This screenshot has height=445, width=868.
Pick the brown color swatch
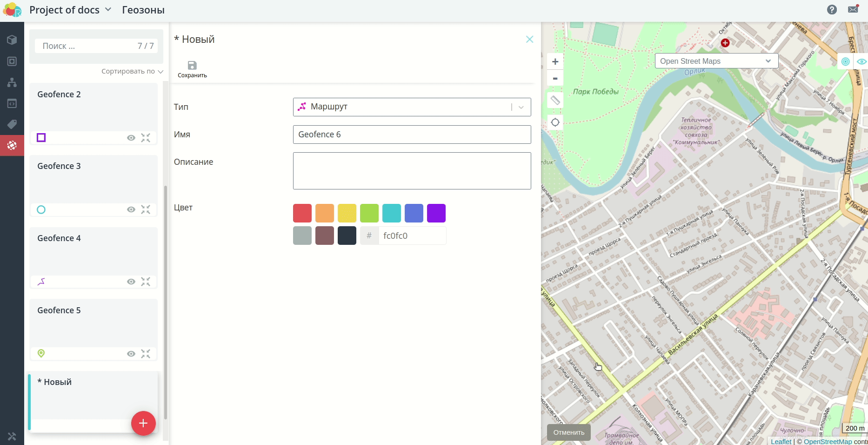(x=325, y=236)
